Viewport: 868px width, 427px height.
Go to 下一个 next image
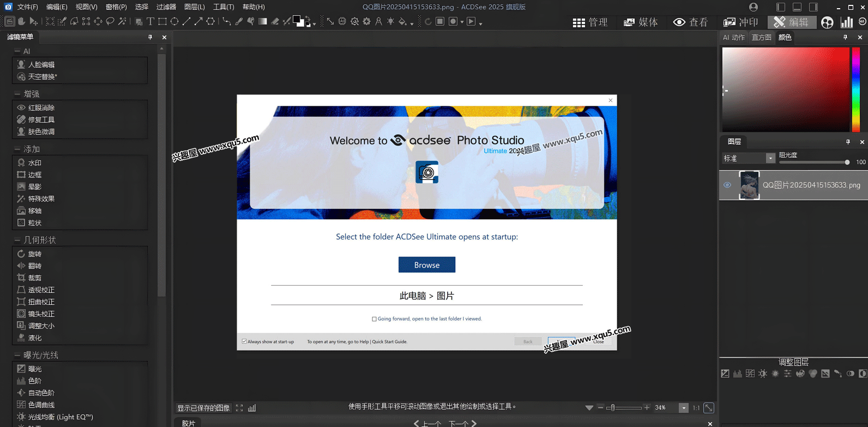pyautogui.click(x=462, y=423)
